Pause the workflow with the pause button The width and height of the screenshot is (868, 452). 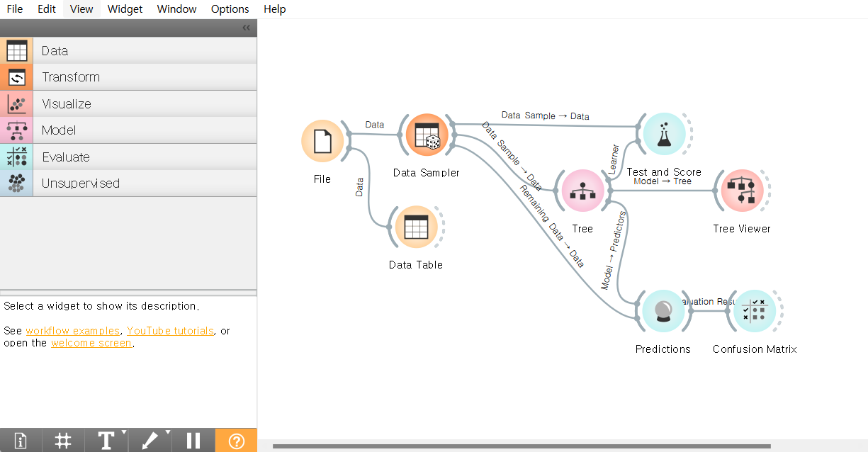[193, 441]
